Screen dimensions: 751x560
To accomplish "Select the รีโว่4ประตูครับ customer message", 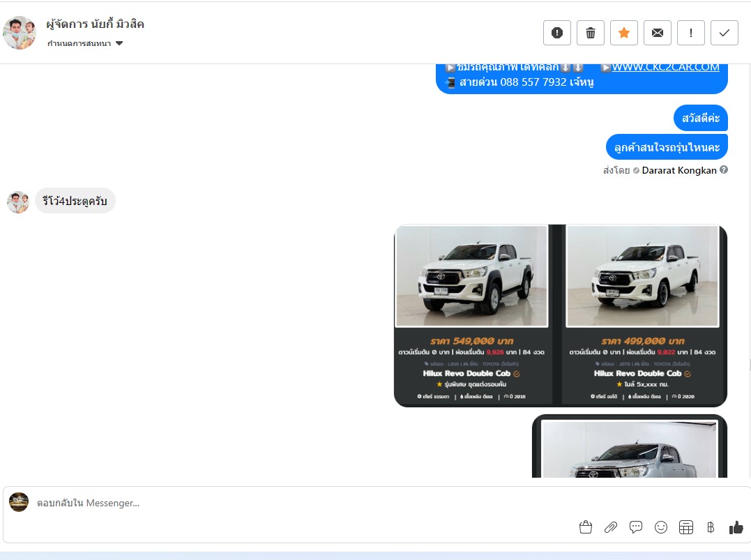I will (x=75, y=201).
